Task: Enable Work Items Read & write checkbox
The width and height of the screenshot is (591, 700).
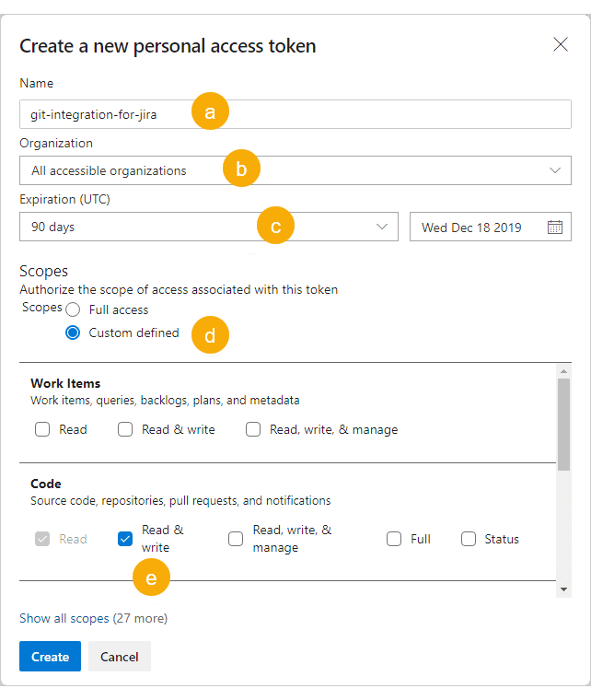Action: coord(125,429)
